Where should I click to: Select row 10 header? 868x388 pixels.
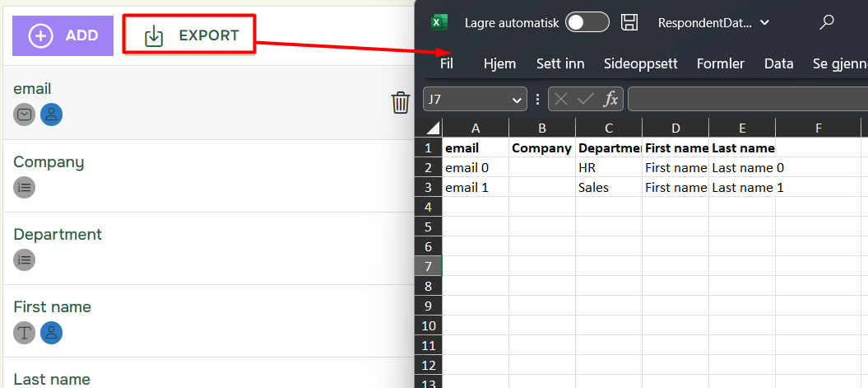click(429, 325)
